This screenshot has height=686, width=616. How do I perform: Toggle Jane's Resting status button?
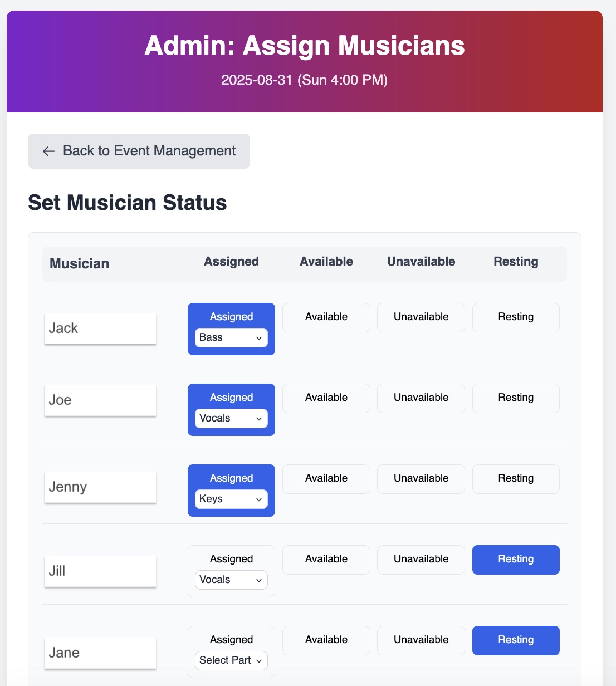[516, 640]
